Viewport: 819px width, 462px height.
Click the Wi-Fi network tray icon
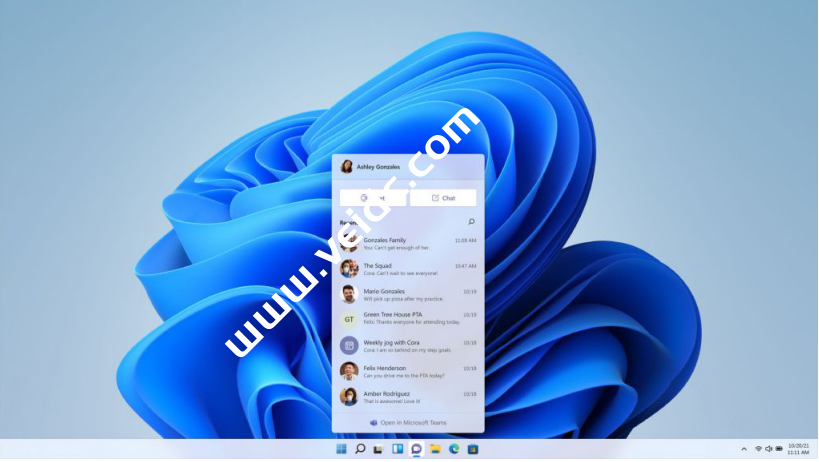[758, 450]
